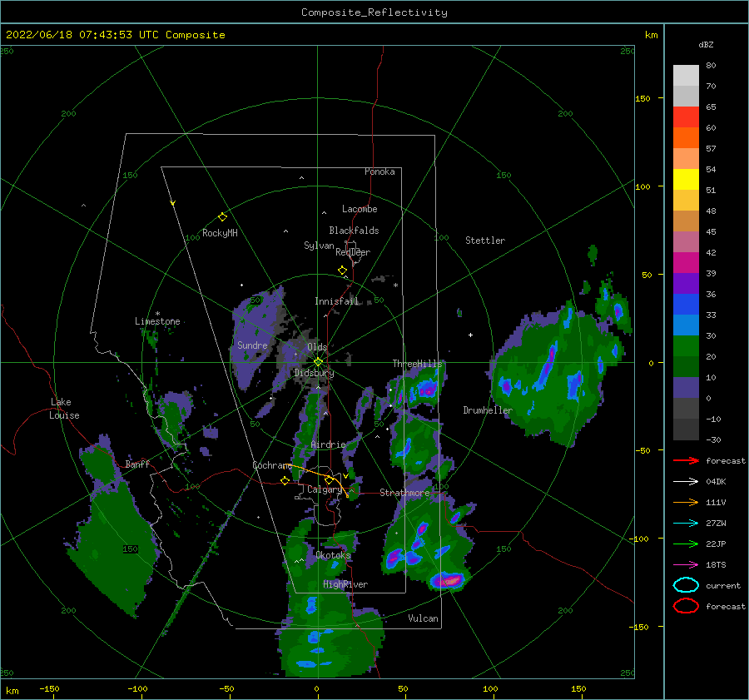
Task: Click the red forecast oval legend icon
Action: pos(686,606)
